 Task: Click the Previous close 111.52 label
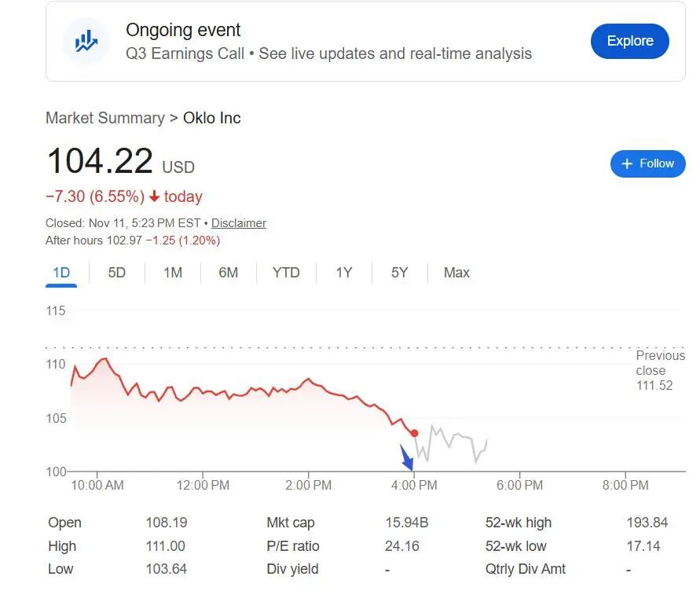(x=661, y=370)
